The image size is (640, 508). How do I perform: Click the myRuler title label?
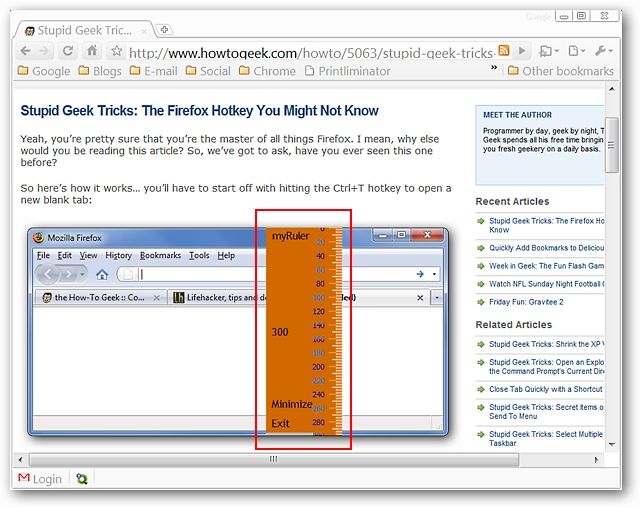[x=291, y=236]
